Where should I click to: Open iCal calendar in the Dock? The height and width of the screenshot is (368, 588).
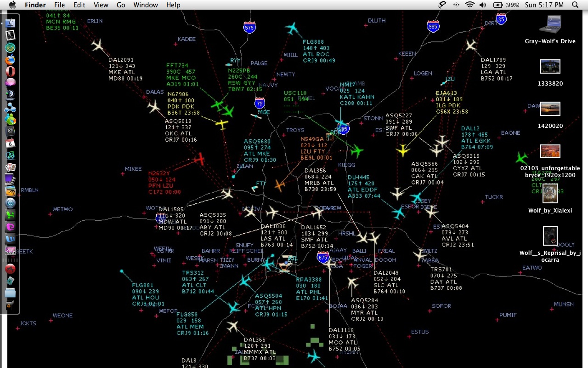(x=10, y=143)
